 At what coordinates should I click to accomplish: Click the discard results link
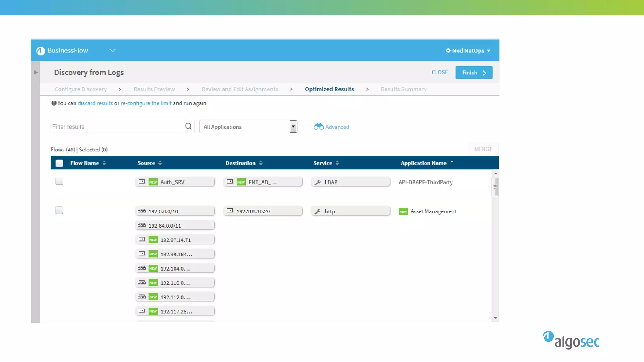tap(95, 103)
